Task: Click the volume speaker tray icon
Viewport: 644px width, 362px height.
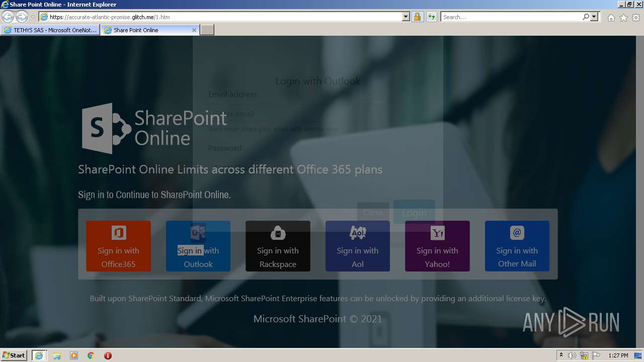Action: 572,355
